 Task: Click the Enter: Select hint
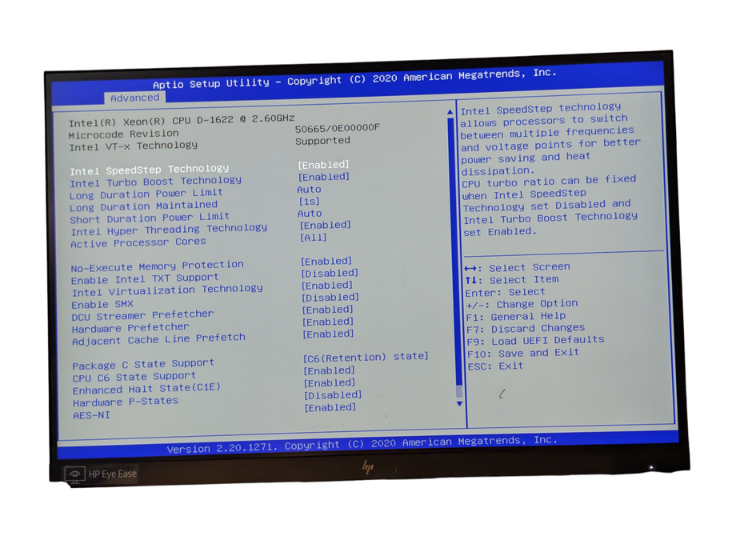click(x=506, y=292)
